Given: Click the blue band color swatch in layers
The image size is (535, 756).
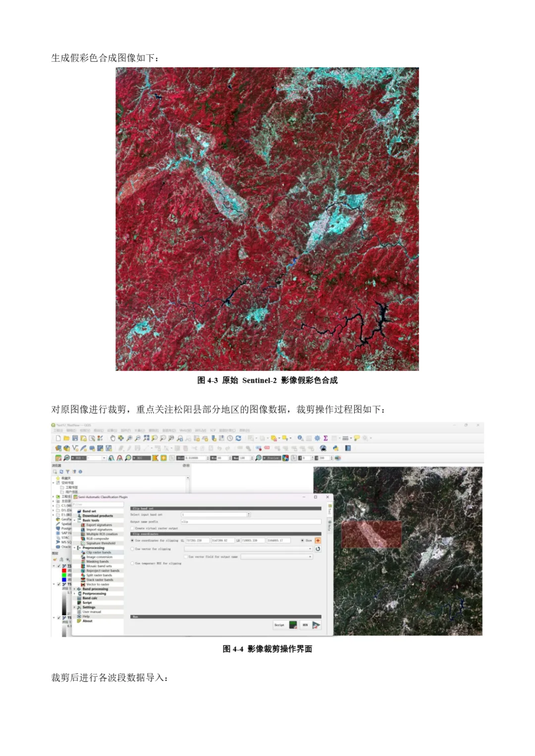Looking at the screenshot, I should pyautogui.click(x=64, y=579).
